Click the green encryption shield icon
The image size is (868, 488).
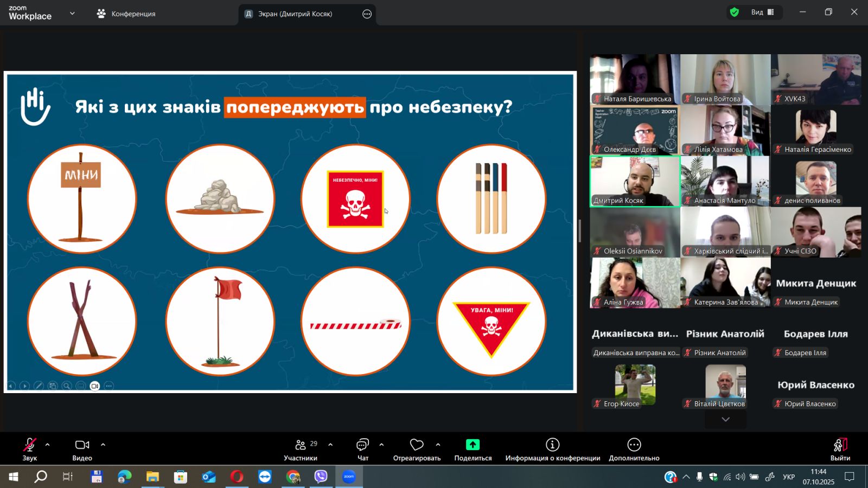(x=735, y=12)
